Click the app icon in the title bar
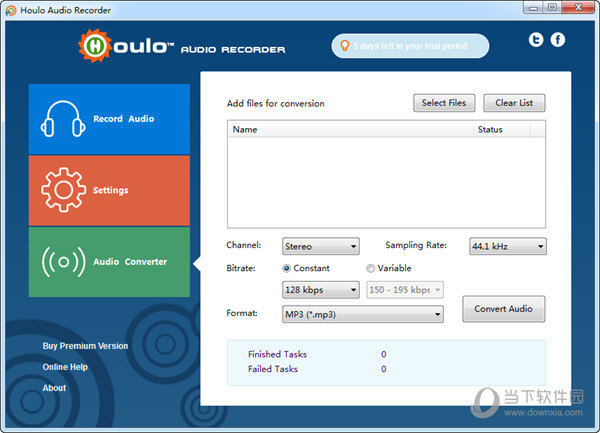600x433 pixels. (x=11, y=10)
